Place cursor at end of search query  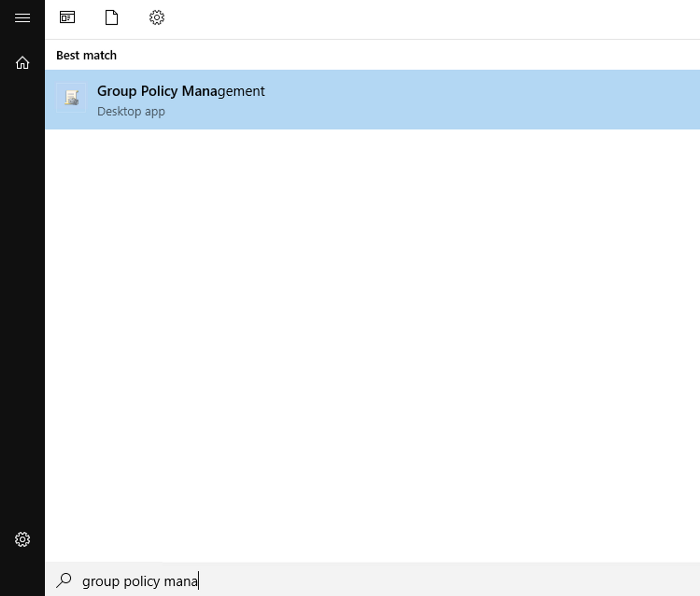(x=199, y=581)
